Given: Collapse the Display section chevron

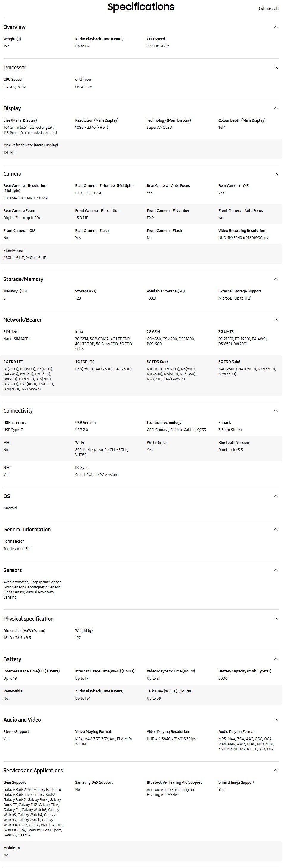Looking at the screenshot, I should tap(276, 108).
